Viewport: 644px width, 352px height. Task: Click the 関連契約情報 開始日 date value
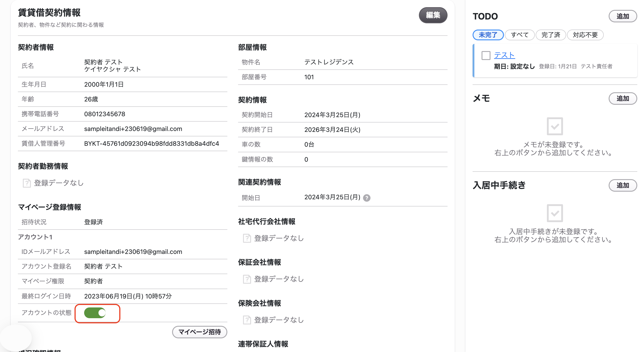tap(332, 197)
